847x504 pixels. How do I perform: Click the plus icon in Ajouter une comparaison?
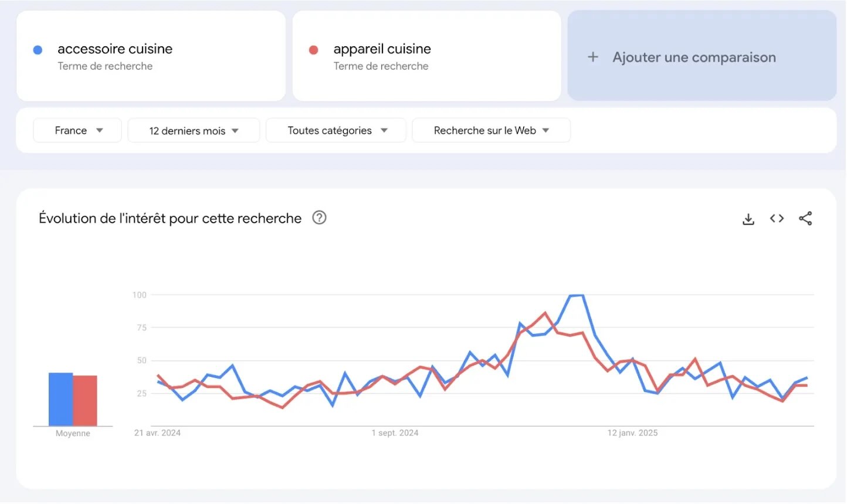coord(592,56)
